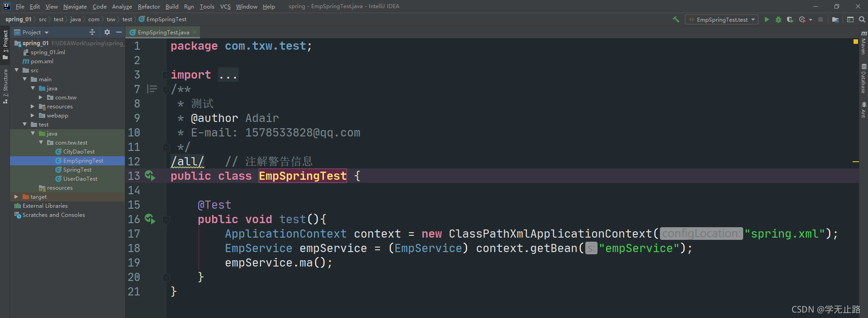
Task: Open Search Everywhere magnifier icon
Action: pyautogui.click(x=862, y=19)
